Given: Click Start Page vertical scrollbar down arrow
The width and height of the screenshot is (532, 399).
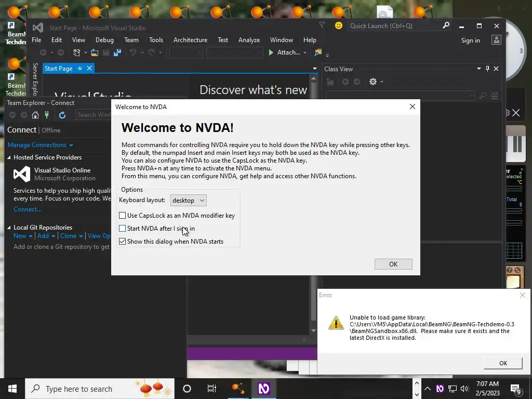Looking at the screenshot, I should (x=313, y=330).
